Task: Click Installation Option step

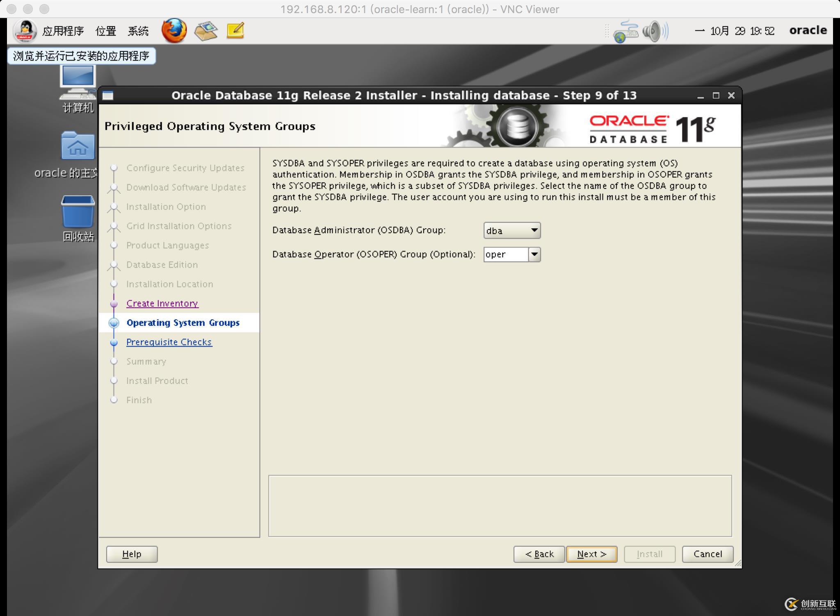Action: 166,207
